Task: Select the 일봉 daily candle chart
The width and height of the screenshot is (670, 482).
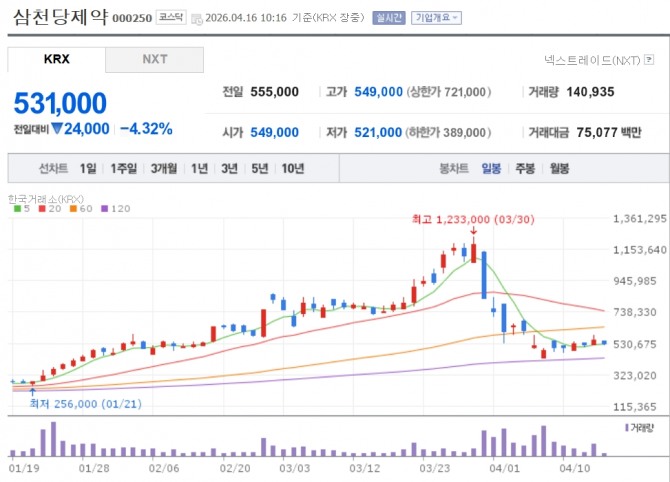Action: coord(491,168)
